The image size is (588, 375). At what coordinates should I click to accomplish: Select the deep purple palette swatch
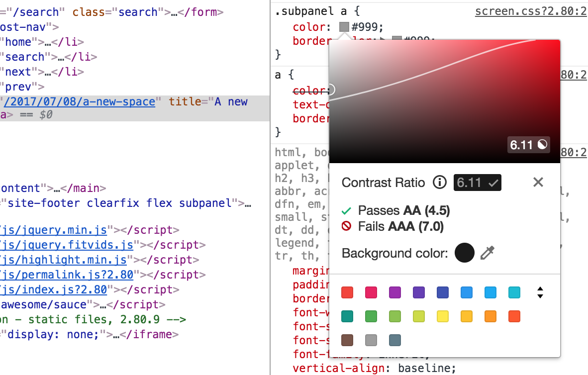419,292
